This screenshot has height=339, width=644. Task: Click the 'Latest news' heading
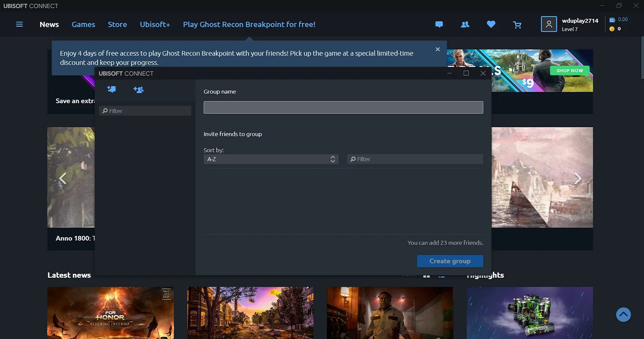pos(69,275)
